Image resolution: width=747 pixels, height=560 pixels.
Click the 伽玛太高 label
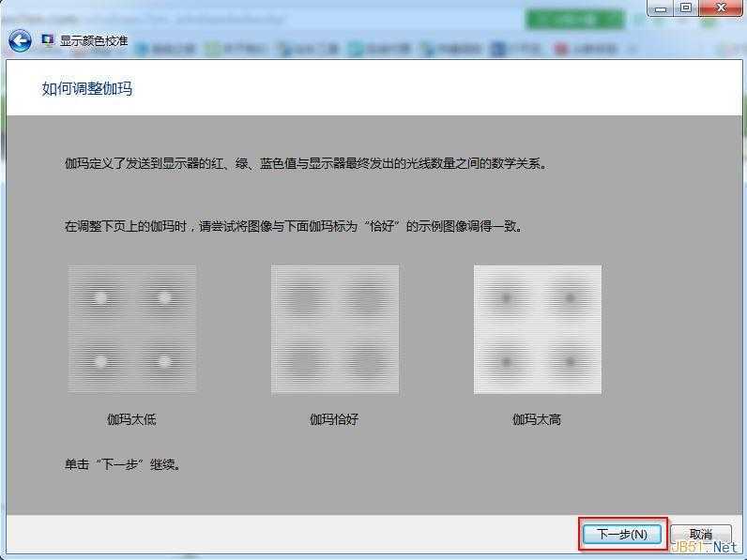[x=537, y=419]
